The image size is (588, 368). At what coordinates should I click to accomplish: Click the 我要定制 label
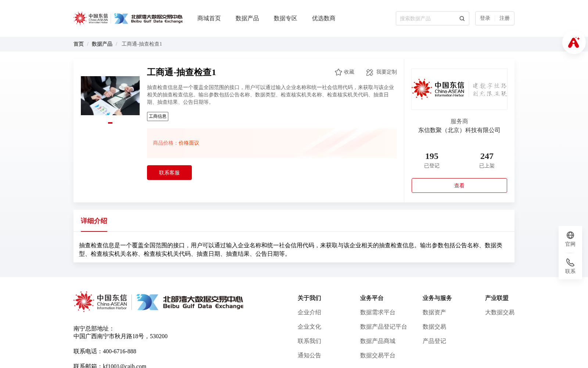(x=387, y=72)
